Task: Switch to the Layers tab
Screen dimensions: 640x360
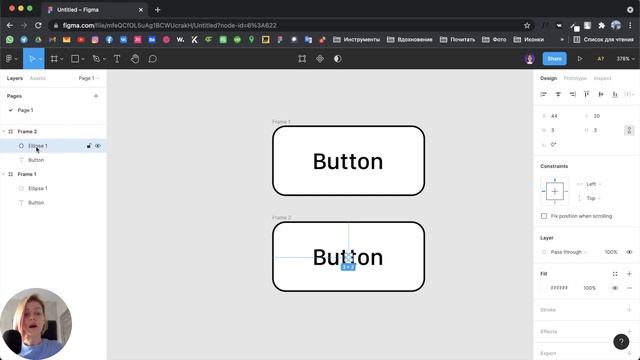Action: (x=15, y=78)
